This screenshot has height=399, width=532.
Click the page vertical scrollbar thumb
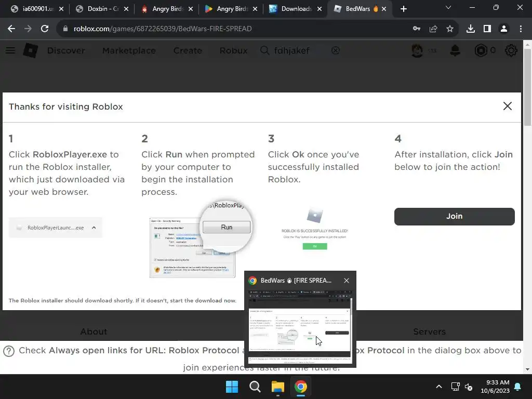pos(527,87)
